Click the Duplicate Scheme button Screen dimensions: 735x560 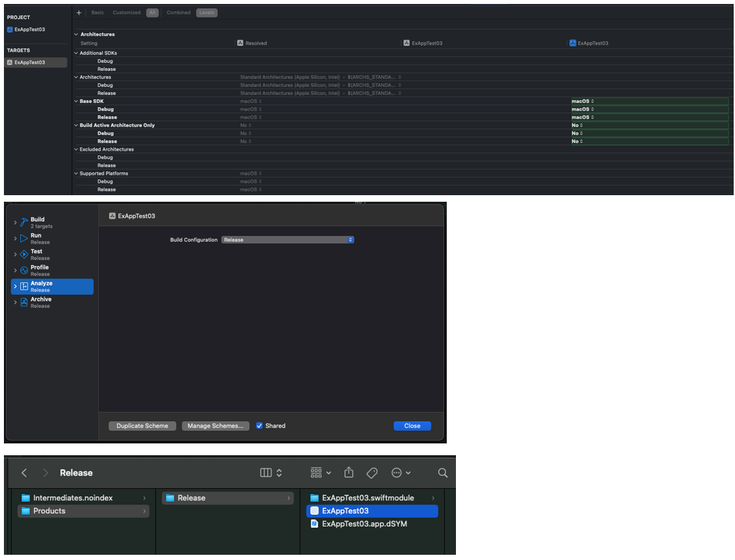pyautogui.click(x=142, y=426)
